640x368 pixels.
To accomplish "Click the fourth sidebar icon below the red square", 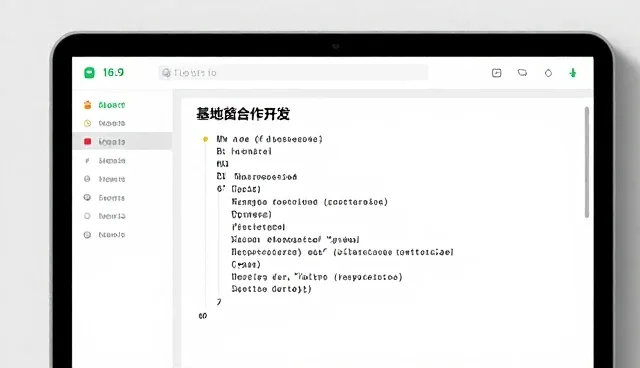I will coord(87,161).
